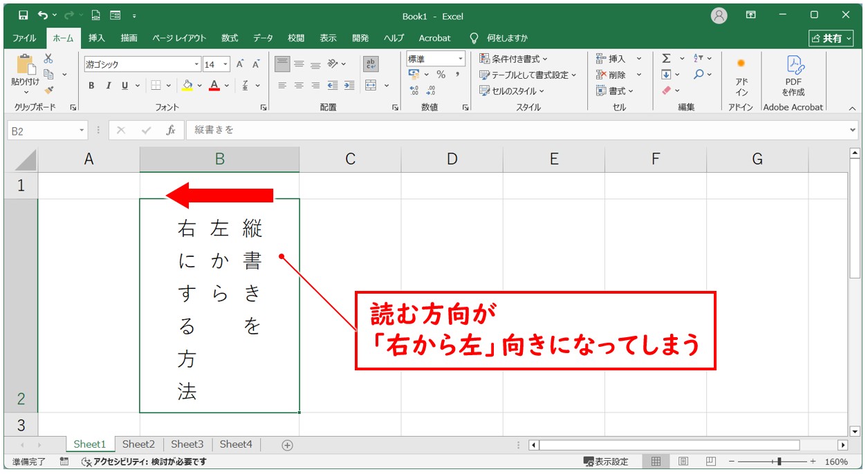Open the ファイル tab
Image resolution: width=868 pixels, height=474 pixels.
pos(24,38)
